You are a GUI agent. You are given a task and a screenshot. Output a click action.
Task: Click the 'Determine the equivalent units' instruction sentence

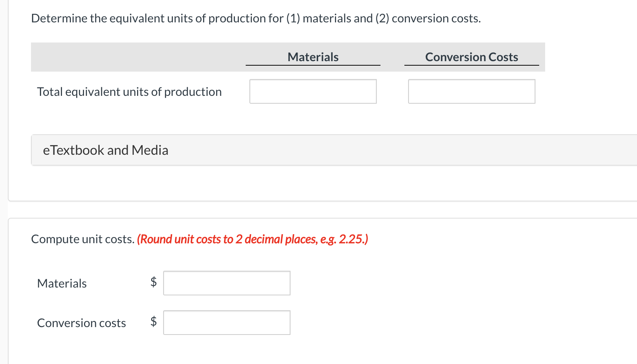256,18
